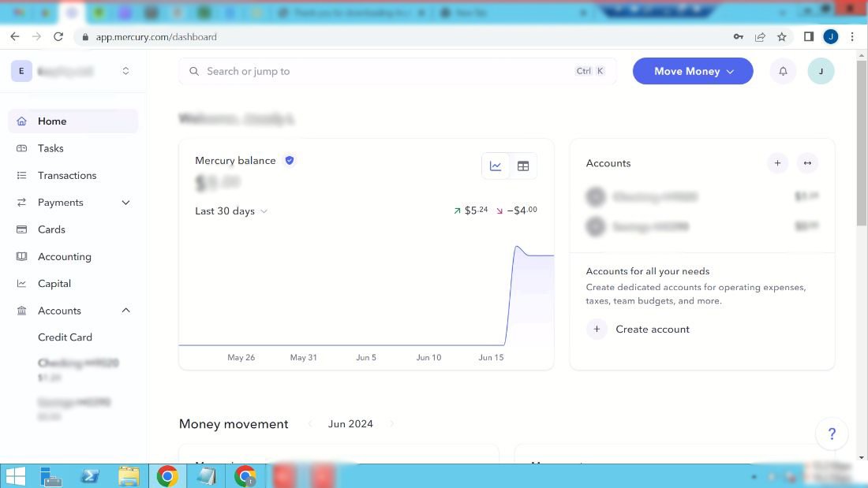The width and height of the screenshot is (868, 488).
Task: Click the Home house icon
Action: (x=21, y=121)
